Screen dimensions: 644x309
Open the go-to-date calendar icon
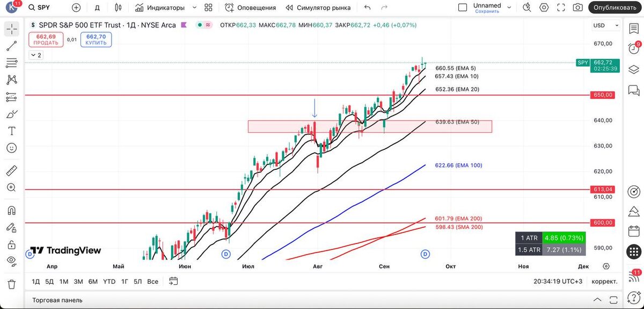click(x=173, y=281)
